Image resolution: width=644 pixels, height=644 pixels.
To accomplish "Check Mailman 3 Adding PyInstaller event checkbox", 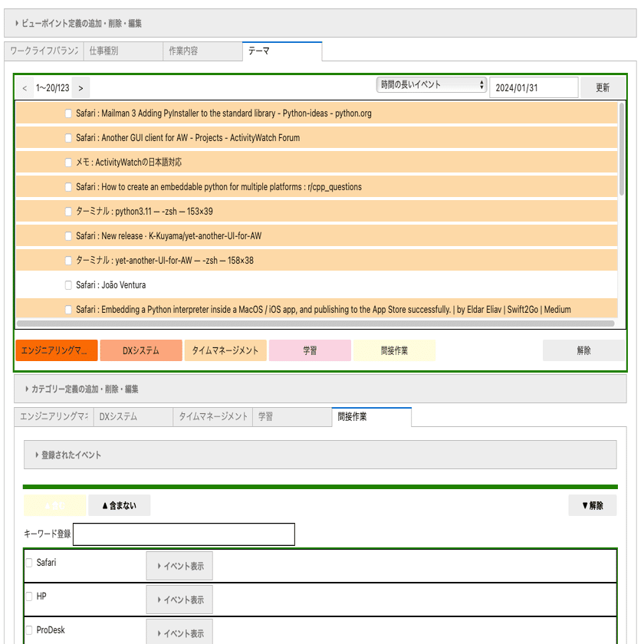I will [x=68, y=113].
